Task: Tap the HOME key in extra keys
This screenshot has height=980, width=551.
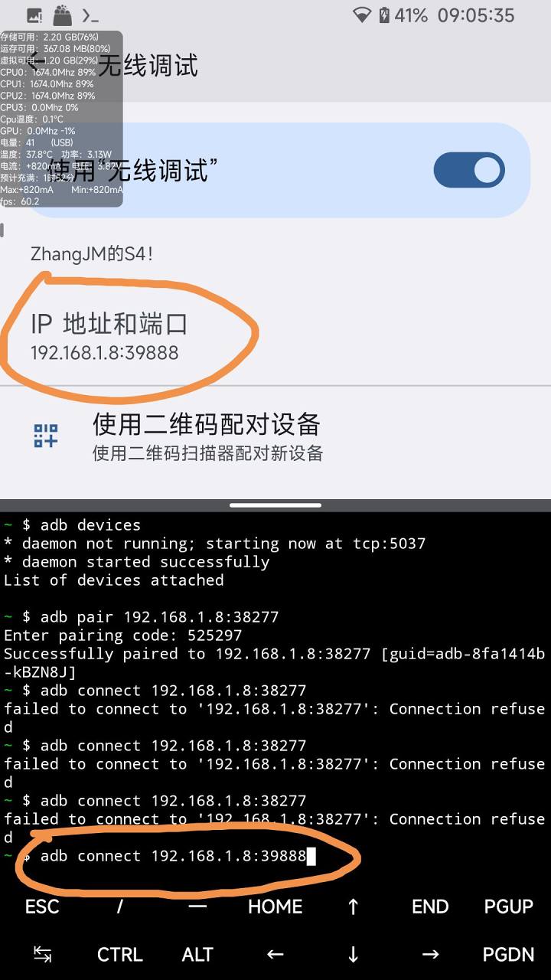Action: click(x=275, y=907)
